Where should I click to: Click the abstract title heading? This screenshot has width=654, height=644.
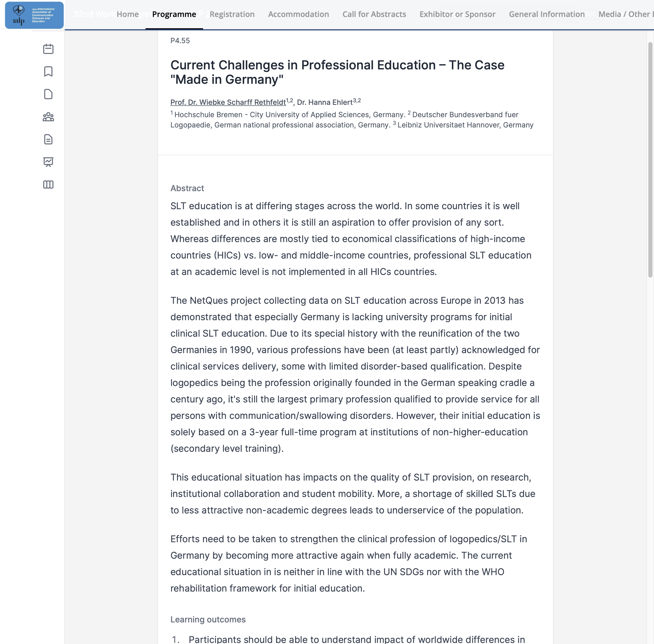pos(337,72)
